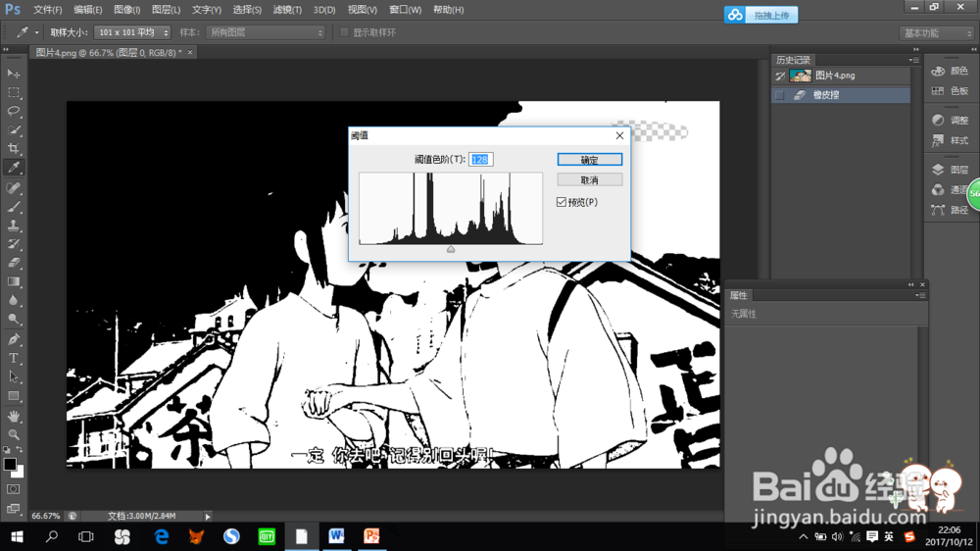This screenshot has width=980, height=551.
Task: Open the 颜色 color panel
Action: click(950, 71)
